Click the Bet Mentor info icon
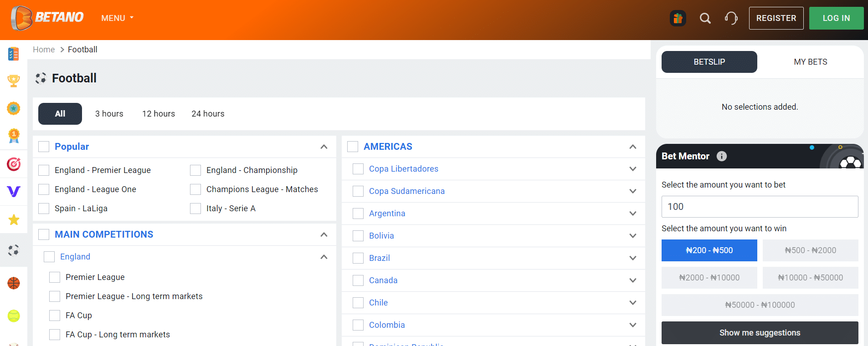The width and height of the screenshot is (868, 346). 722,156
